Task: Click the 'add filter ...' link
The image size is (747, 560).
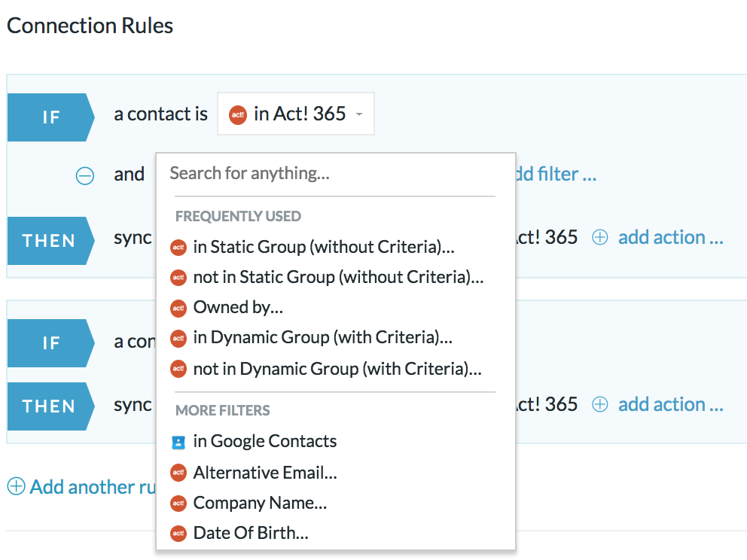Action: pyautogui.click(x=556, y=174)
